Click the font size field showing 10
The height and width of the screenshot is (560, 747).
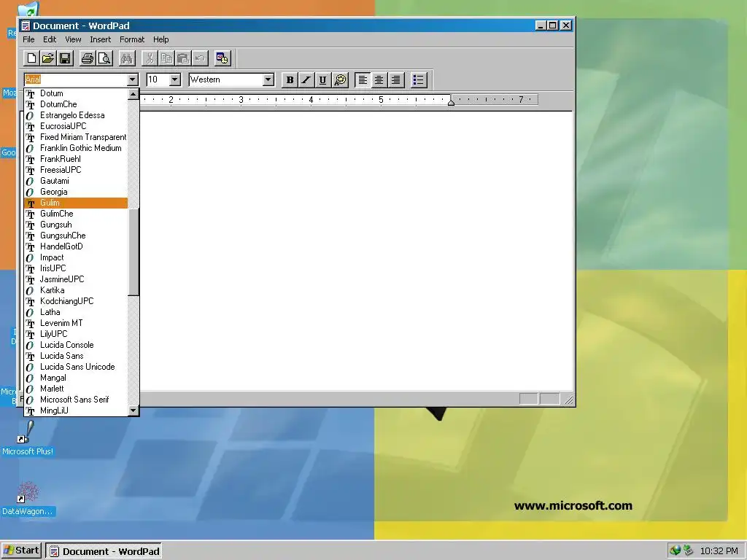pyautogui.click(x=158, y=79)
